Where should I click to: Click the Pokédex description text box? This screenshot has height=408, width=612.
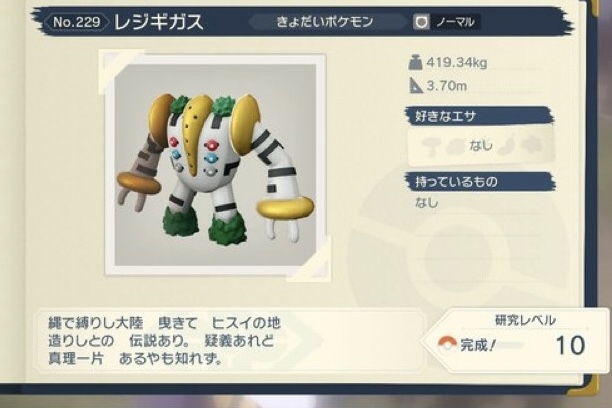click(x=231, y=340)
